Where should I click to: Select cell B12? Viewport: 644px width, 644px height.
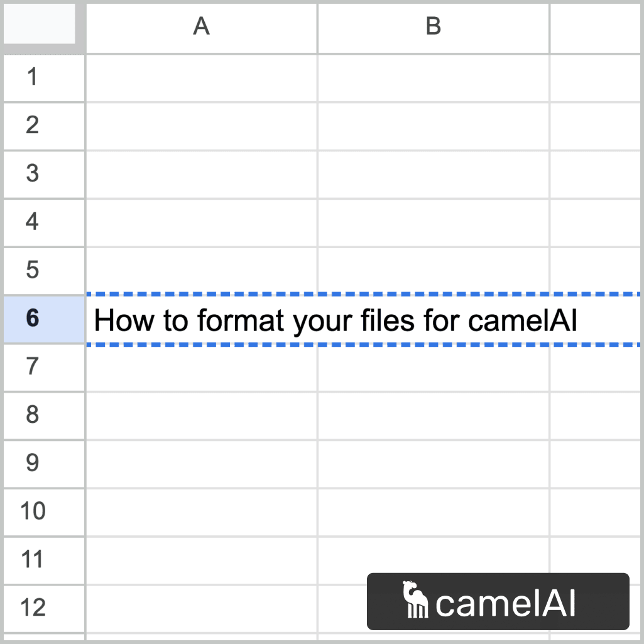coord(433,608)
